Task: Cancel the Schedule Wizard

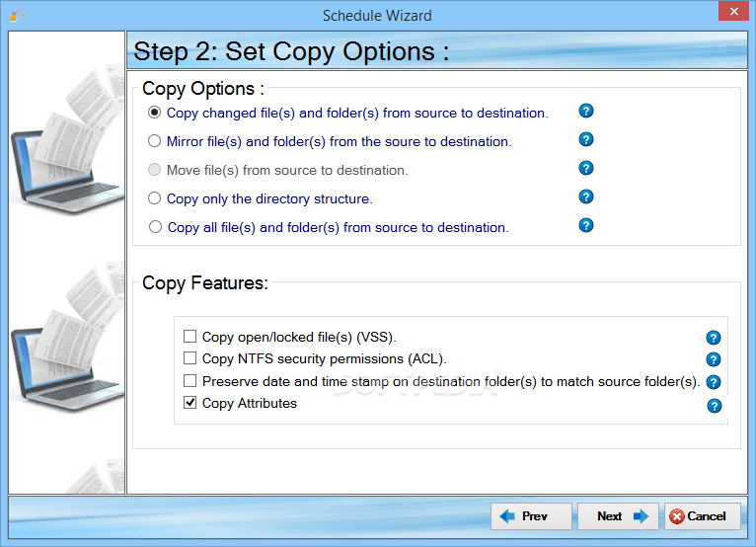Action: point(703,516)
